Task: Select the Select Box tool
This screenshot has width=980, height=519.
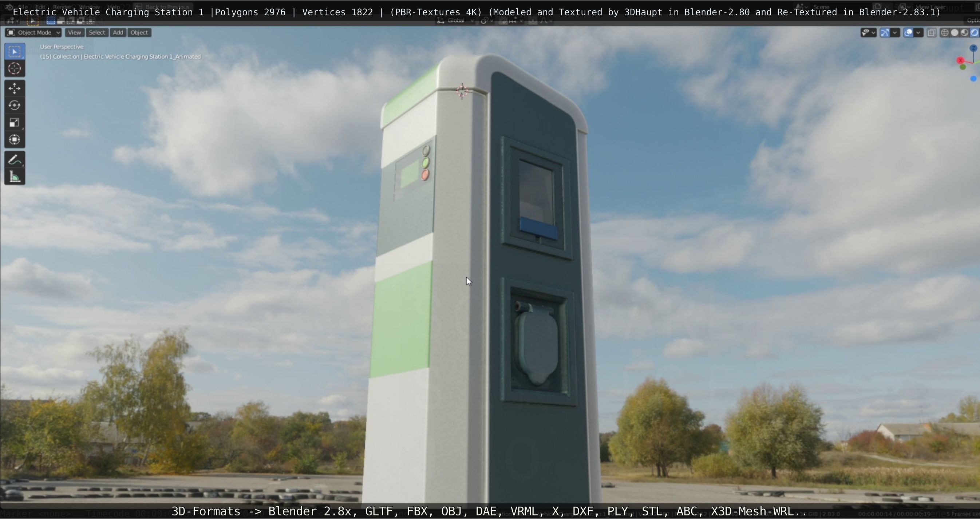Action: pos(15,51)
